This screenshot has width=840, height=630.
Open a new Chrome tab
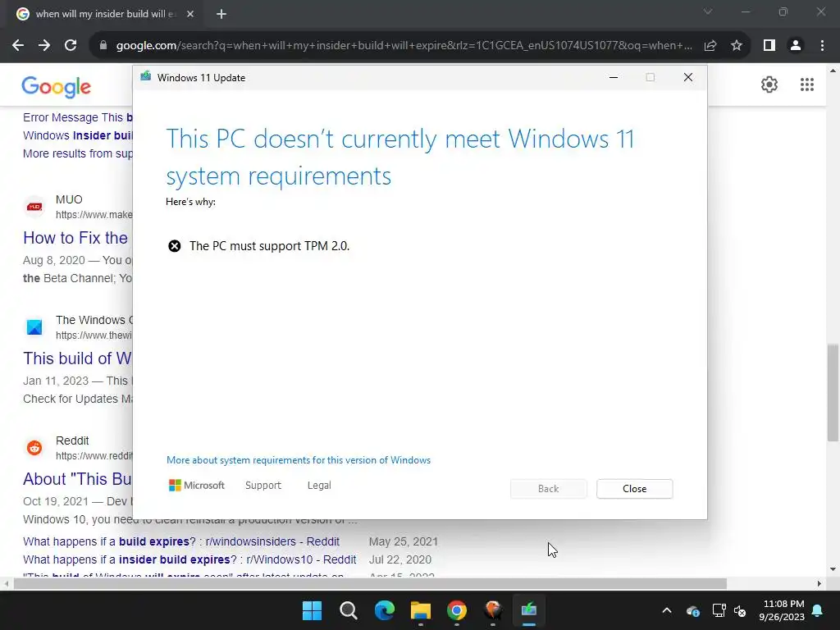(x=221, y=14)
